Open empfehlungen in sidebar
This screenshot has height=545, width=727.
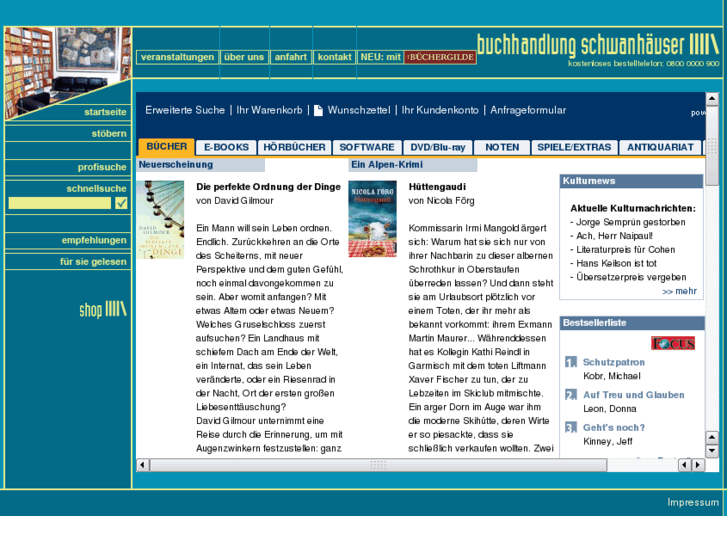click(x=94, y=240)
